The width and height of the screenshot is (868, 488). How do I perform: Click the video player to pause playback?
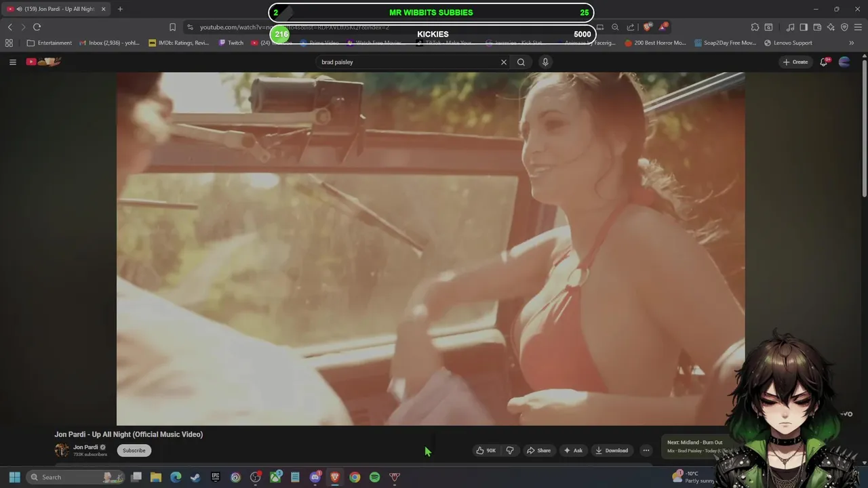click(431, 249)
